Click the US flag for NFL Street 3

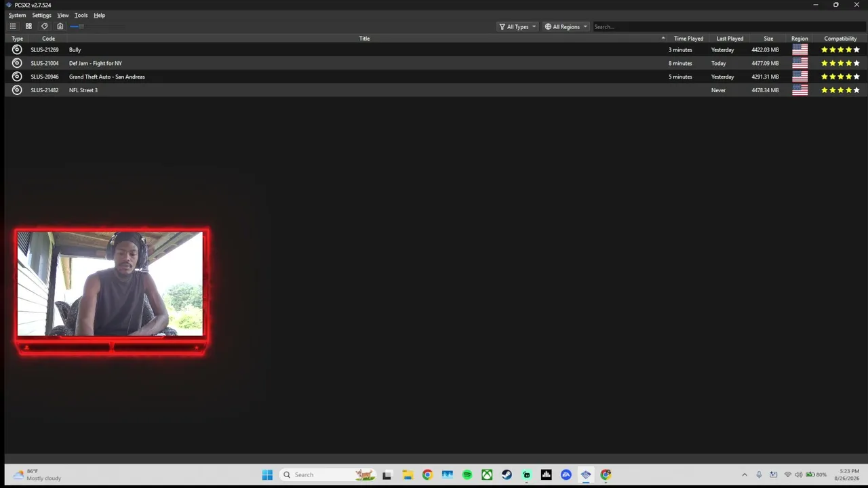pyautogui.click(x=800, y=90)
